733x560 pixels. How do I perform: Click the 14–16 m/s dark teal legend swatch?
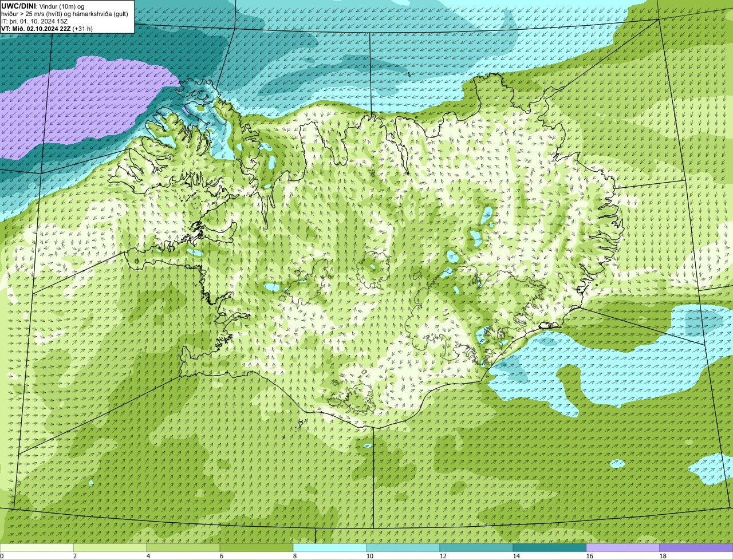point(550,547)
